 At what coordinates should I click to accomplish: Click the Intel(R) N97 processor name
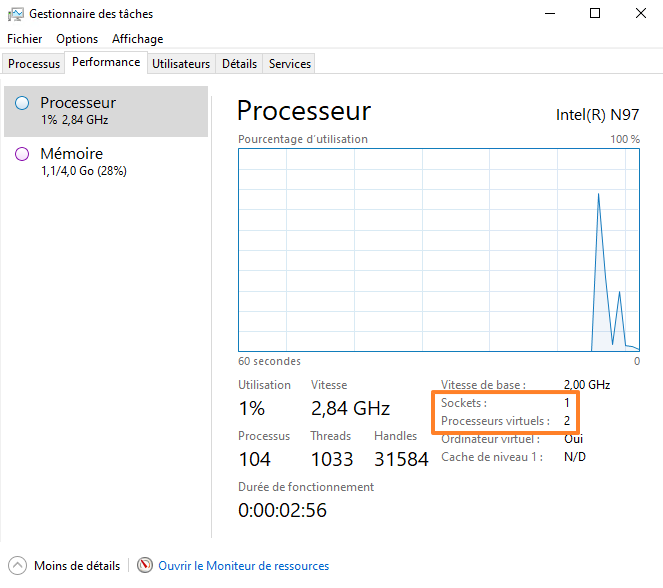(x=597, y=115)
